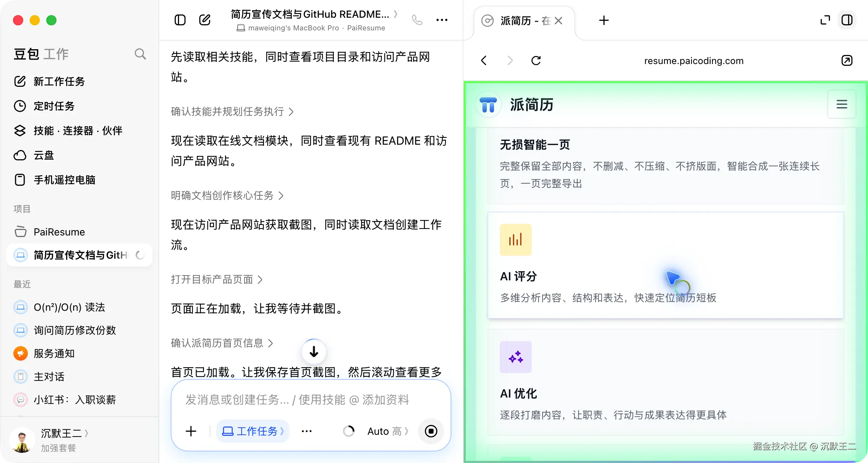This screenshot has height=463, width=868.
Task: Click the 加强套餐 plan label
Action: coord(58,448)
